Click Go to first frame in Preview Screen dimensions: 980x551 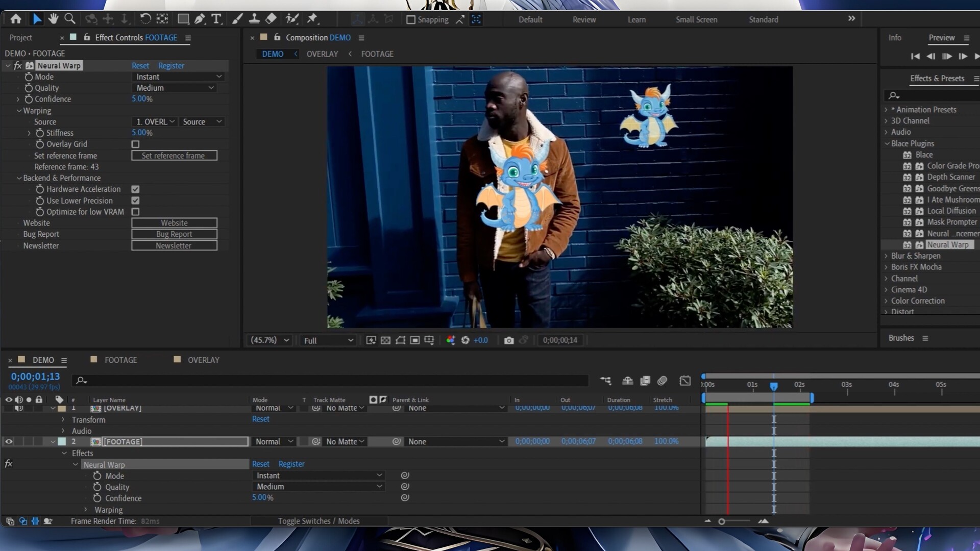point(915,56)
